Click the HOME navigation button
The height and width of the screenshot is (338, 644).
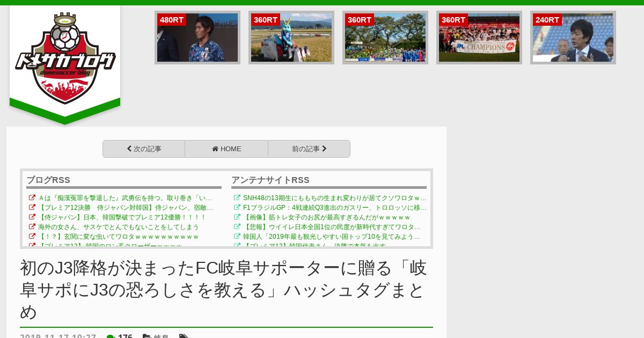pos(226,149)
